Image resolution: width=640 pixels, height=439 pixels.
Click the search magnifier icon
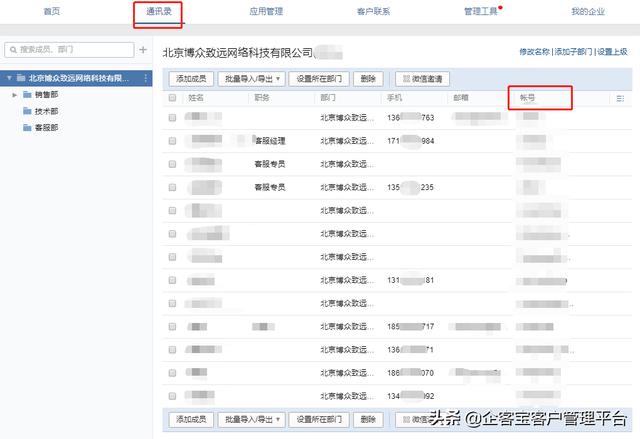[13, 49]
